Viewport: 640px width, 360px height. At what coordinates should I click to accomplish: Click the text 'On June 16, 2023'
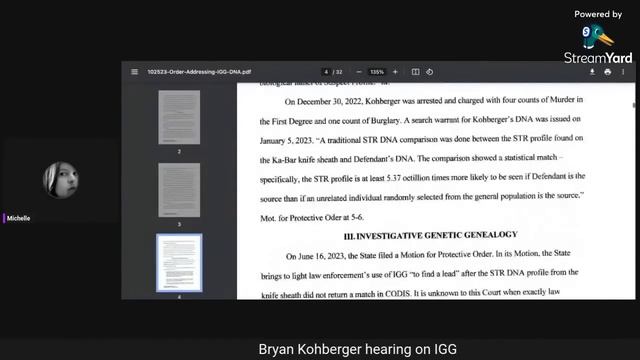point(316,256)
